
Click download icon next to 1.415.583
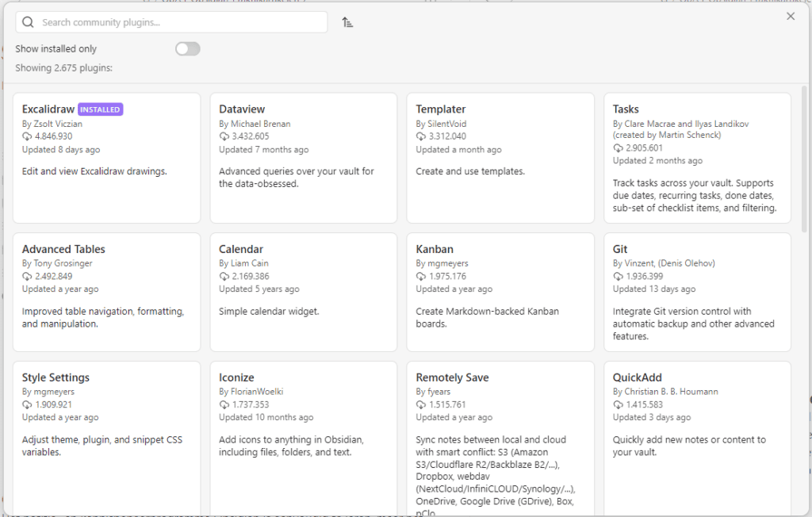(x=618, y=404)
